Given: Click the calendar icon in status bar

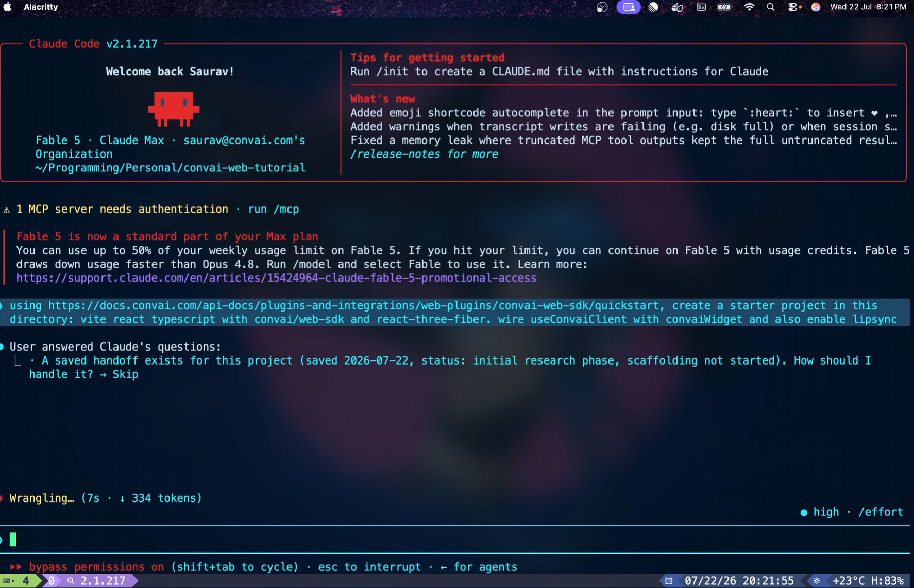Looking at the screenshot, I should (x=669, y=581).
